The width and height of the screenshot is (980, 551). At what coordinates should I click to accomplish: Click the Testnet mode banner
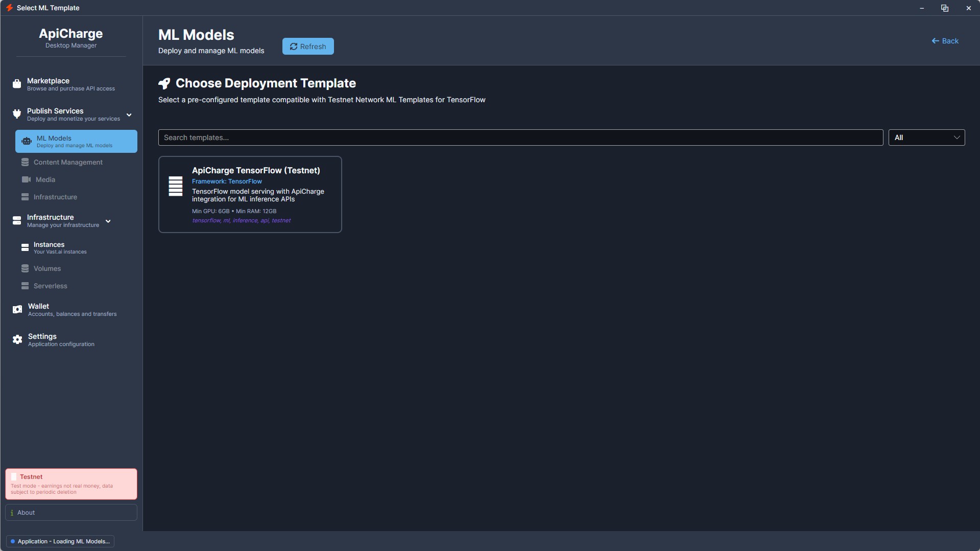(x=71, y=484)
